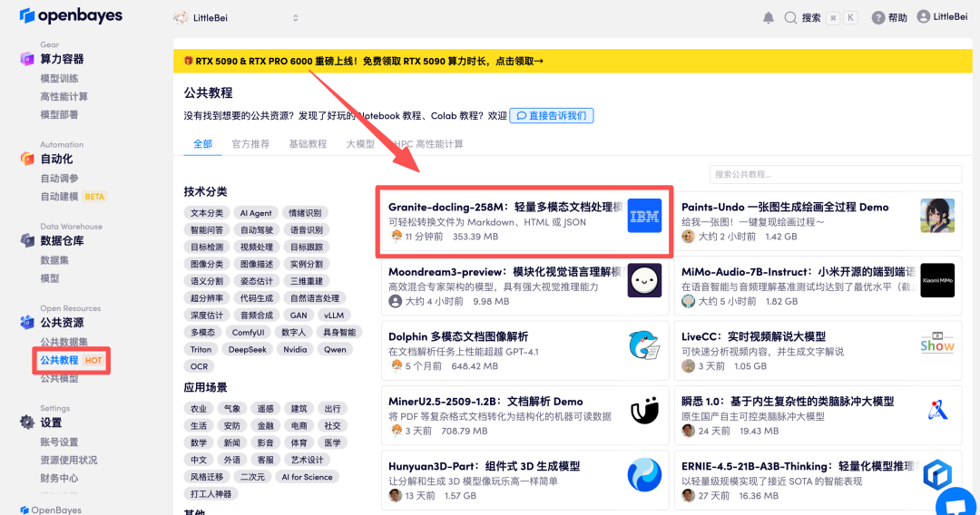Open the LittleBei user avatar menu
The image size is (980, 515).
pos(923,17)
